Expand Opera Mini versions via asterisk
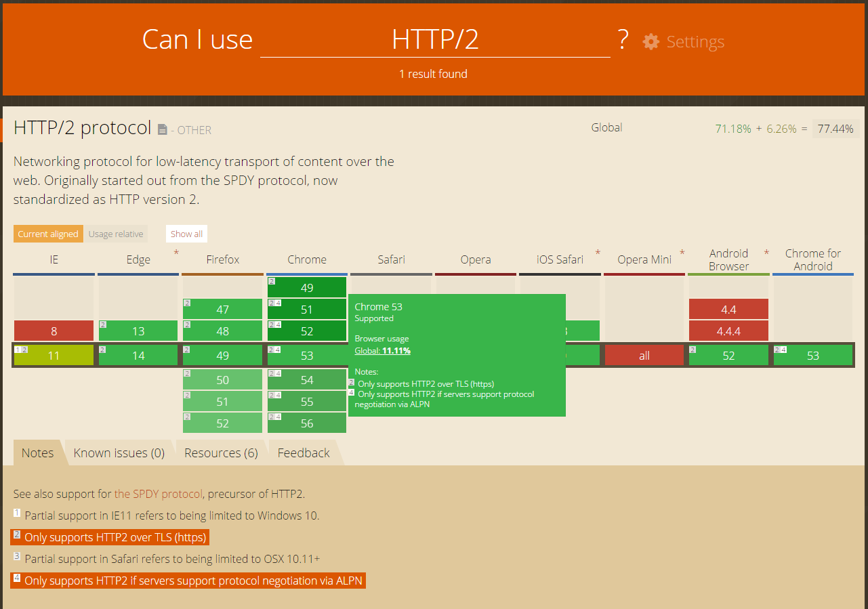868x609 pixels. point(682,252)
